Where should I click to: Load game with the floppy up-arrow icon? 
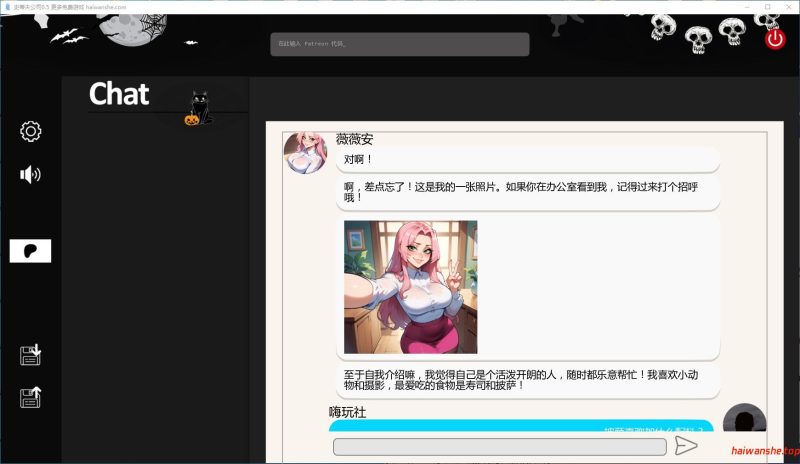click(30, 397)
